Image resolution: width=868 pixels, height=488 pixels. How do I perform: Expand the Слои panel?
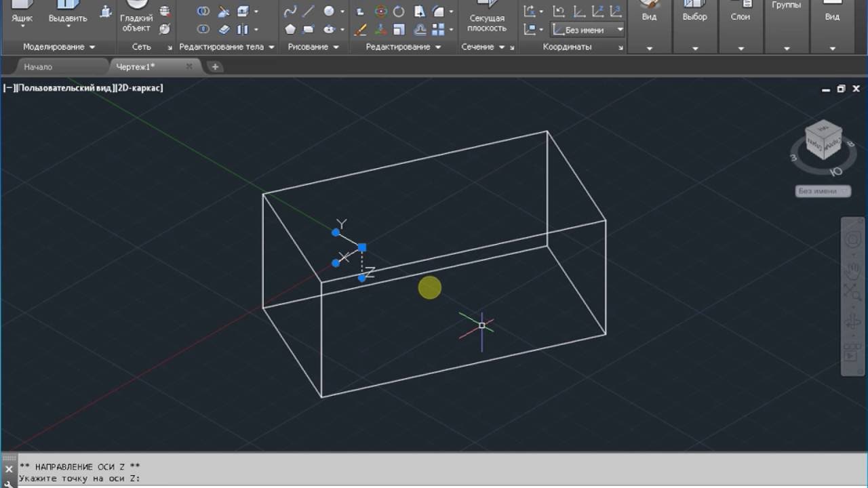(x=741, y=49)
